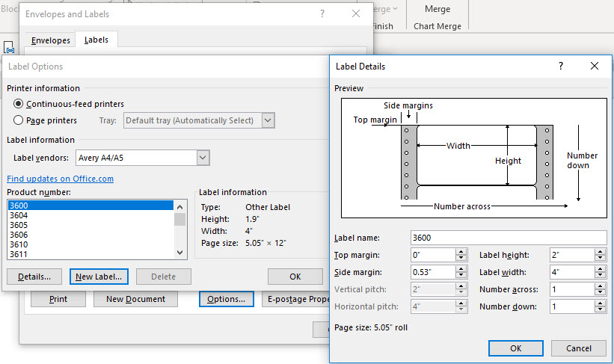Click Envelopes and Labels help icon

pos(322,13)
